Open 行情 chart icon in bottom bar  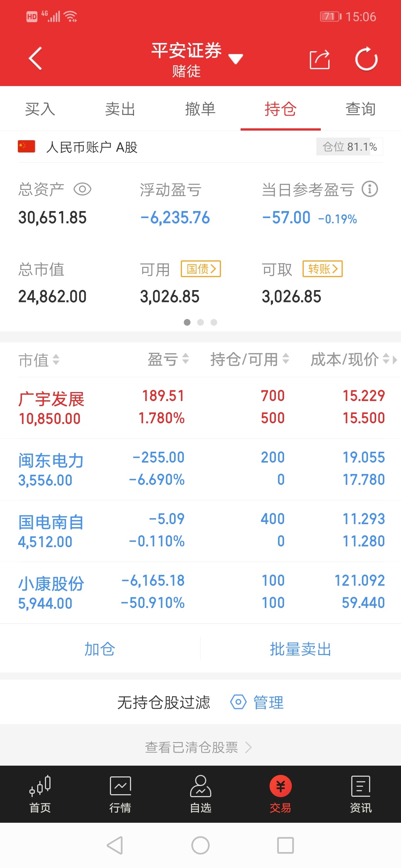pyautogui.click(x=120, y=786)
